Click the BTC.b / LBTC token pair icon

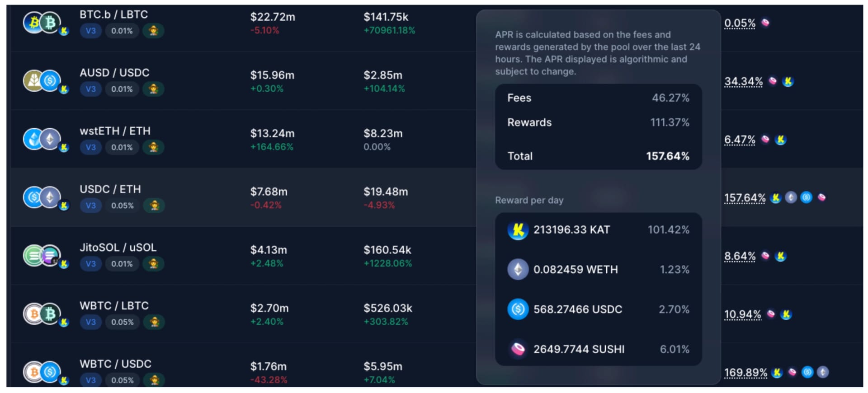coord(42,23)
